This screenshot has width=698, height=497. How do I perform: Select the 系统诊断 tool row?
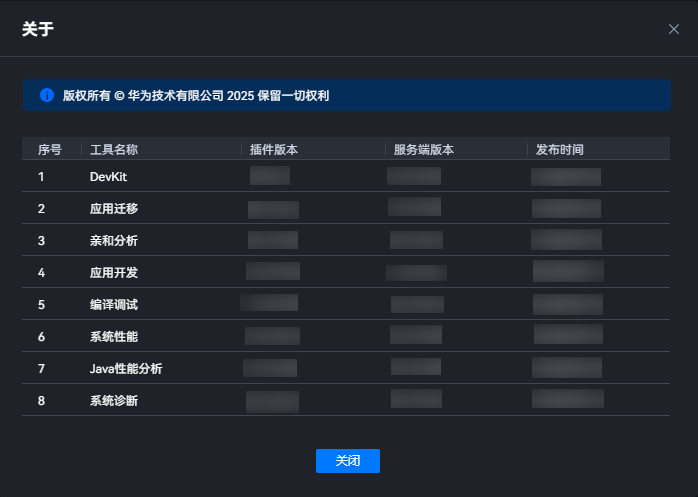point(346,400)
